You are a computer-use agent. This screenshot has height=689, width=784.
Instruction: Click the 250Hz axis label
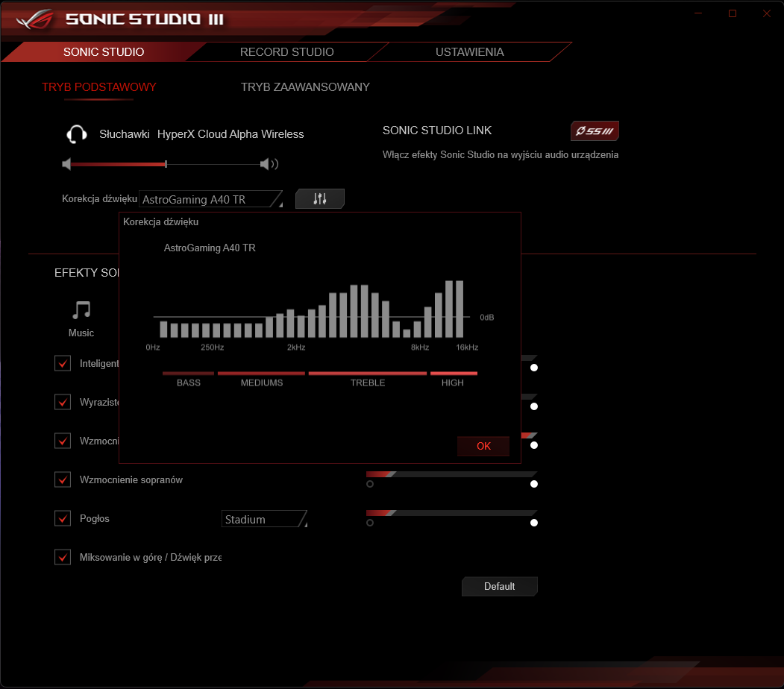(x=212, y=347)
